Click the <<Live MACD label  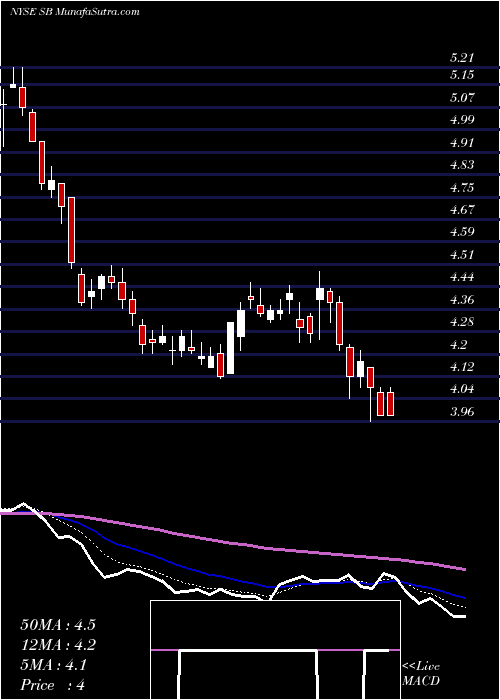421,674
